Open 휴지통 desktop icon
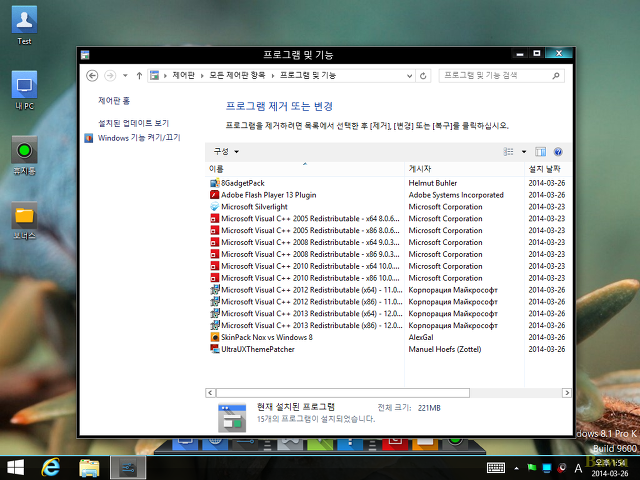This screenshot has height=480, width=640. click(24, 156)
